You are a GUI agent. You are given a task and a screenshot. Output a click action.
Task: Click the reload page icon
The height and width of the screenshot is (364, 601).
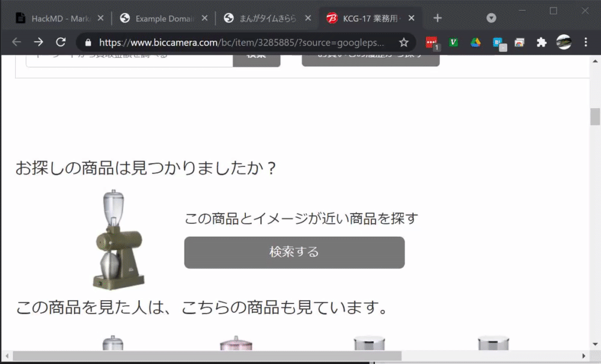(x=60, y=43)
